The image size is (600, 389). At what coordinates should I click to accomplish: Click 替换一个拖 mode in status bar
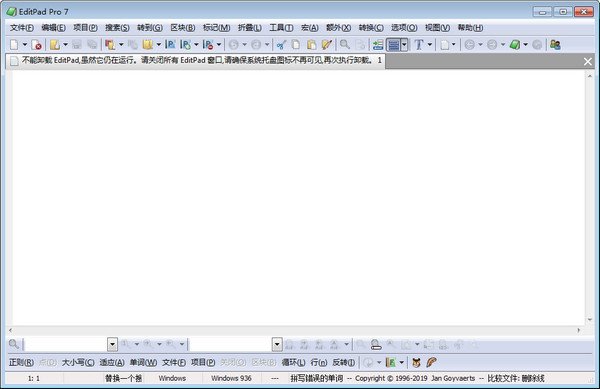click(x=123, y=378)
